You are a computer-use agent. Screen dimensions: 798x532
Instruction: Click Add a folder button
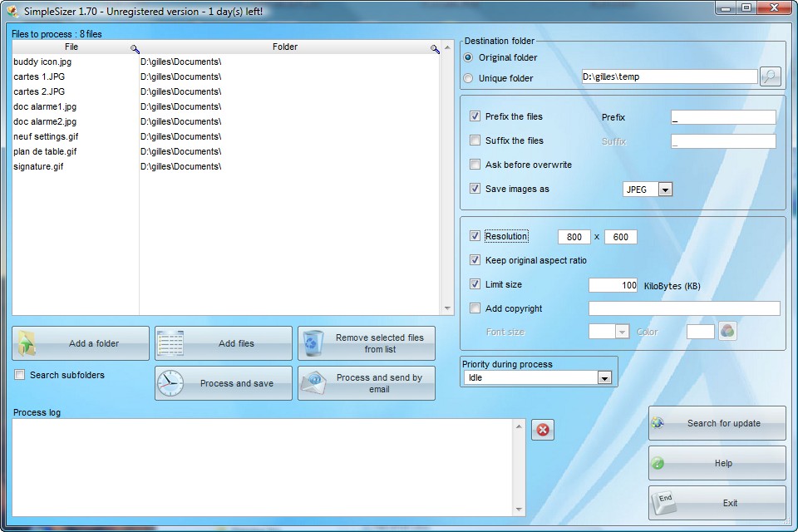(81, 343)
